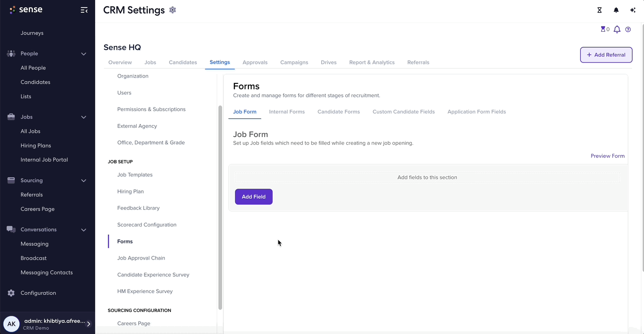Viewport: 644px width, 334px height.
Task: Open Candidates in the left sidebar
Action: point(35,82)
